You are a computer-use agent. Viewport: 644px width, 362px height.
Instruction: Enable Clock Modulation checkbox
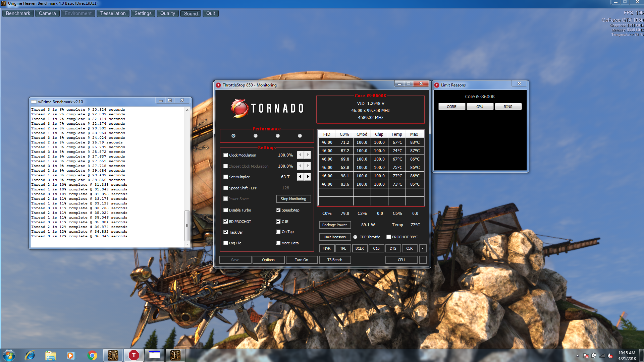click(x=226, y=155)
